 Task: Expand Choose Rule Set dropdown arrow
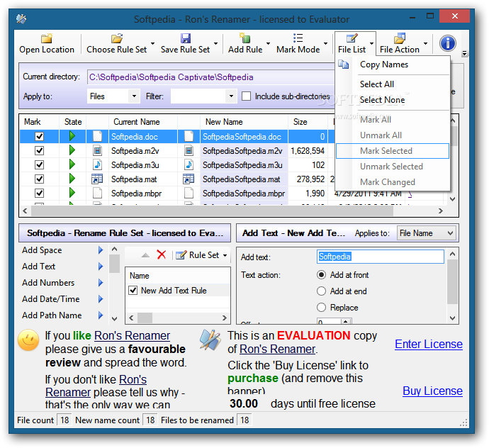(x=152, y=43)
